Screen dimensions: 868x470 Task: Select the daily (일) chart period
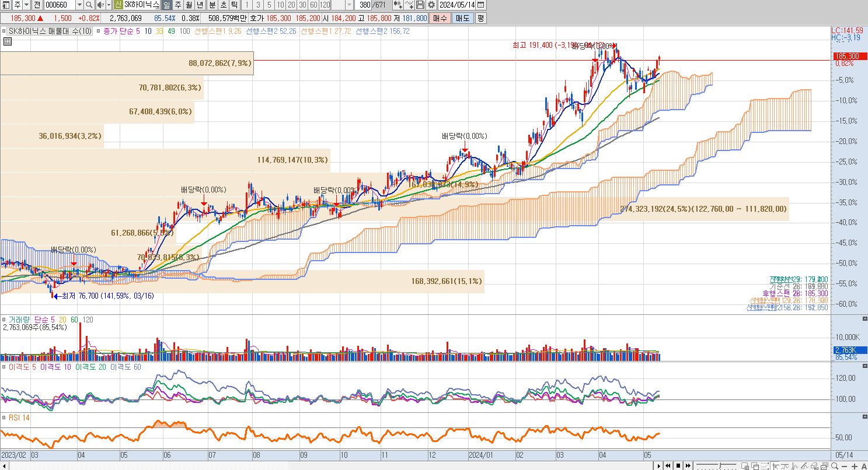[166, 5]
